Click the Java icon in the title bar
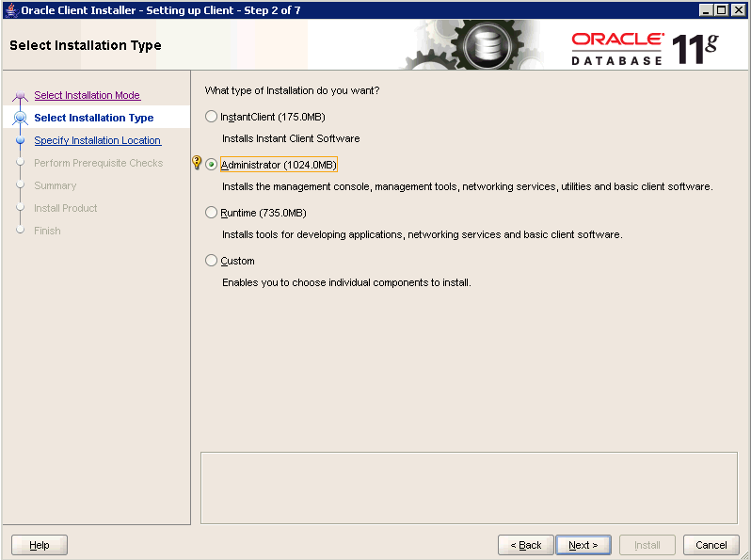The image size is (751, 560). pos(10,9)
